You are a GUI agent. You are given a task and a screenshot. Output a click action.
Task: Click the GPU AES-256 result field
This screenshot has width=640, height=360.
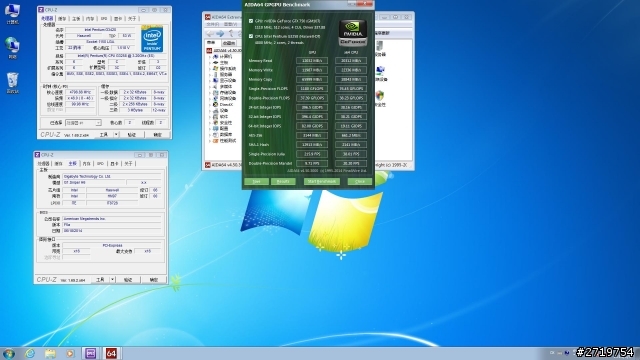pyautogui.click(x=312, y=135)
